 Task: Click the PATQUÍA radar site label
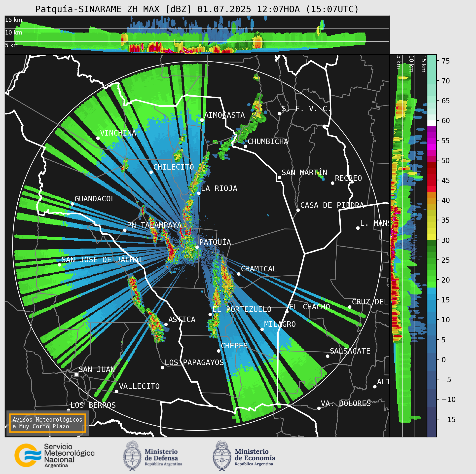click(215, 242)
